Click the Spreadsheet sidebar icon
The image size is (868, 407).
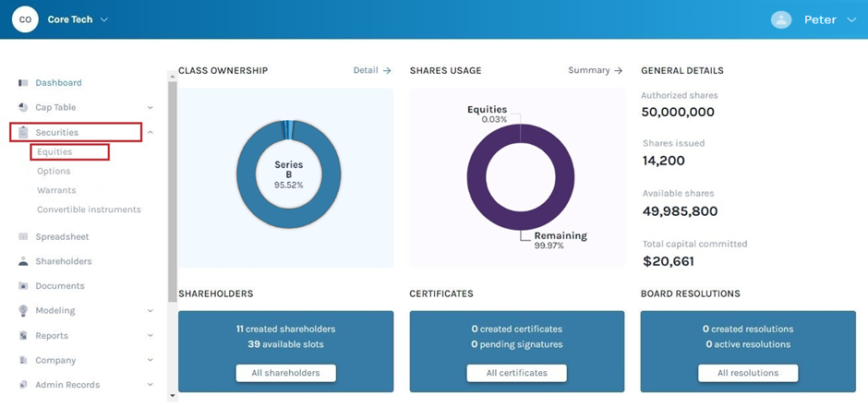[23, 236]
